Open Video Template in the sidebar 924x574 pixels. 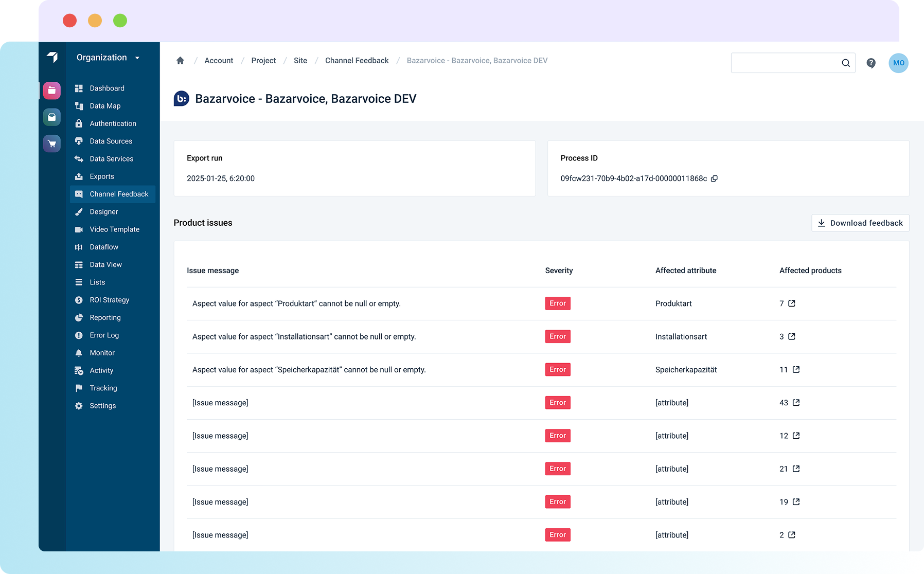(113, 229)
